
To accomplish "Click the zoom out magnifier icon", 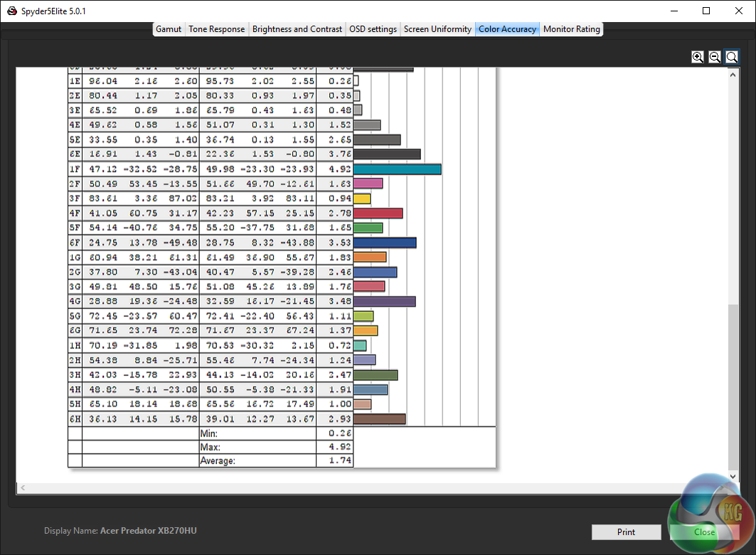I will coord(715,57).
